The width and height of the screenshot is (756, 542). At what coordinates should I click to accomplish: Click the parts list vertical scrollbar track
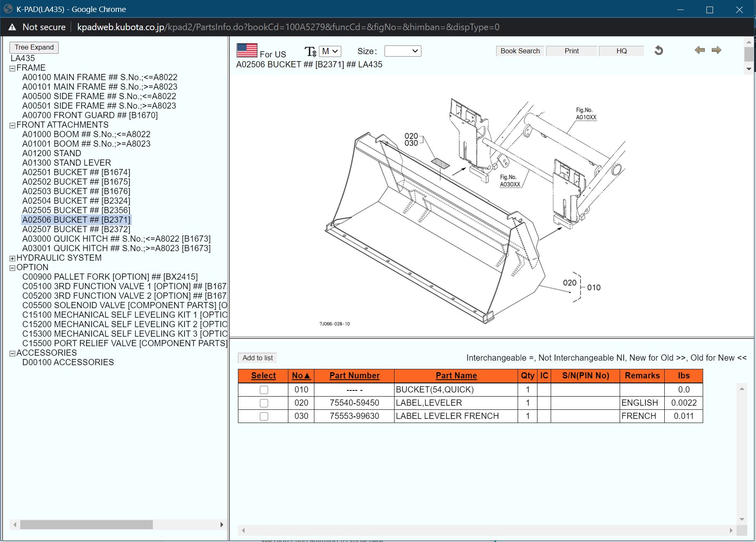[742, 454]
